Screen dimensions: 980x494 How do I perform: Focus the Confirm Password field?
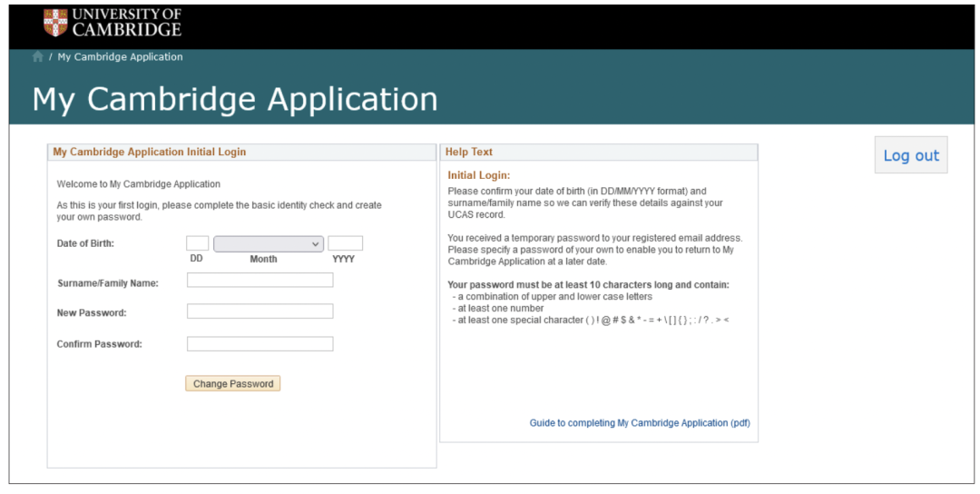260,344
